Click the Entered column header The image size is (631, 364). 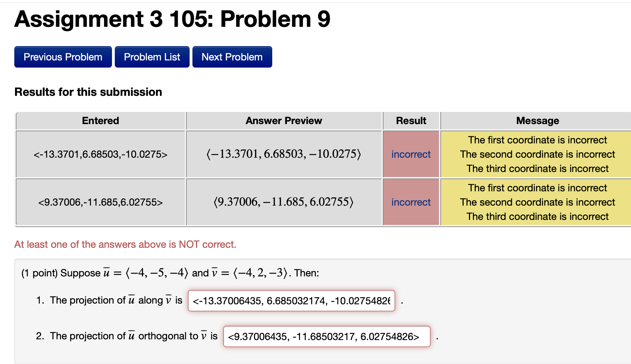(101, 120)
